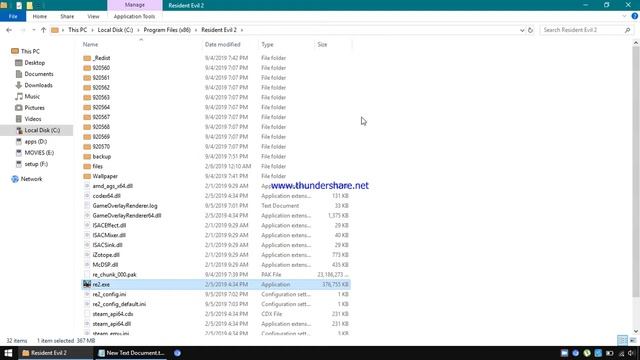Viewport: 640px width, 360px height.
Task: Click the Up one level arrow
Action: [x=43, y=30]
